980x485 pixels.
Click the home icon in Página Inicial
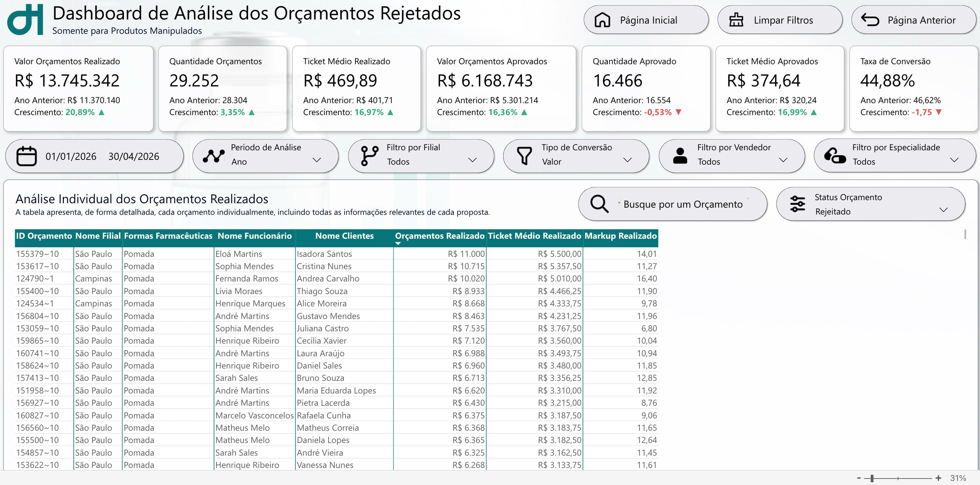(602, 20)
